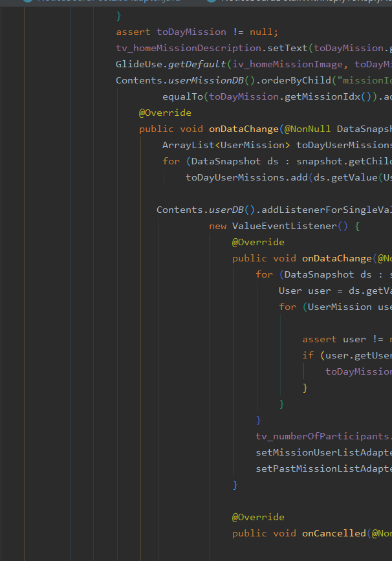Select the iv_homeMissionImage argument
This screenshot has height=561, width=392.
click(x=287, y=64)
